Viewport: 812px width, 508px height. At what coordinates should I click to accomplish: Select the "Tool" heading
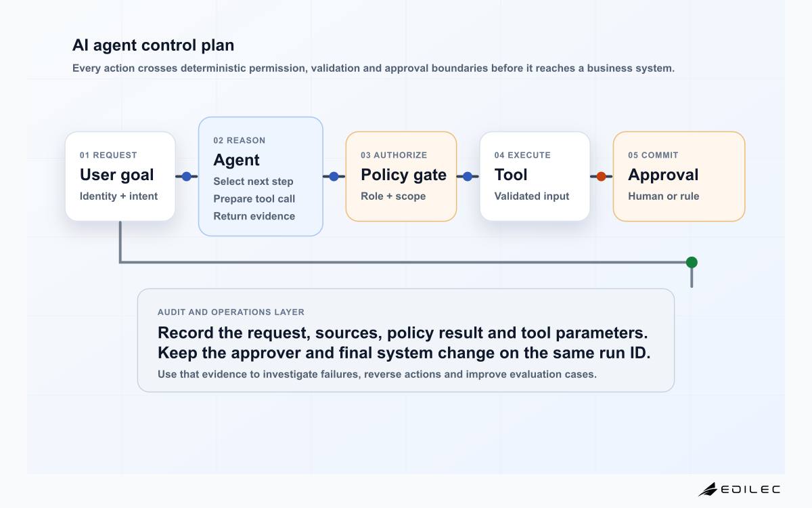[511, 175]
